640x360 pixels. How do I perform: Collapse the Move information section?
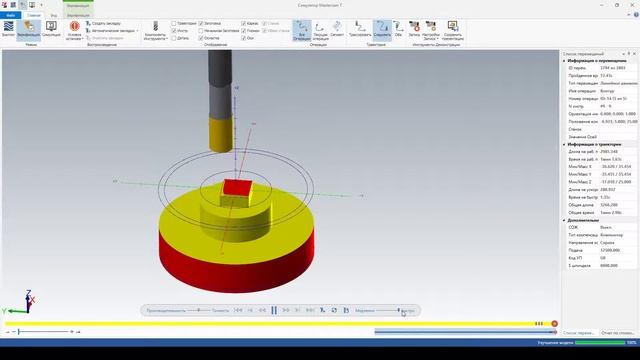click(564, 61)
